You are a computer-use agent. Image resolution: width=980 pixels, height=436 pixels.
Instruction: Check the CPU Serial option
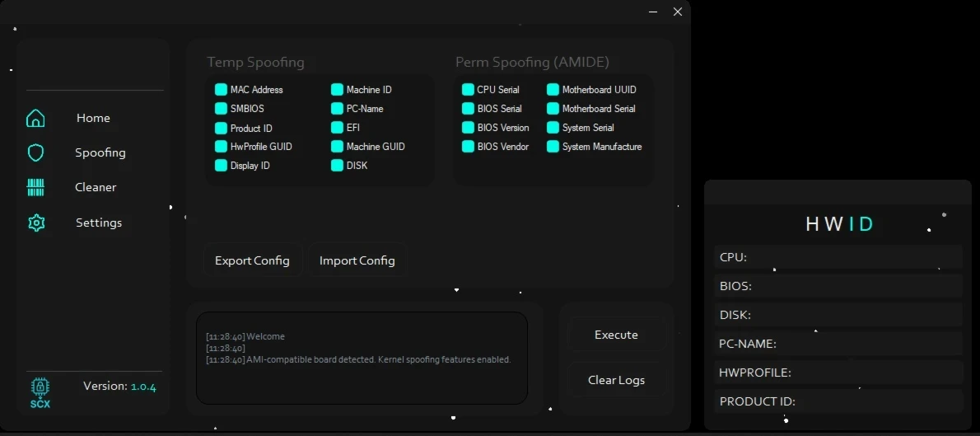(468, 90)
